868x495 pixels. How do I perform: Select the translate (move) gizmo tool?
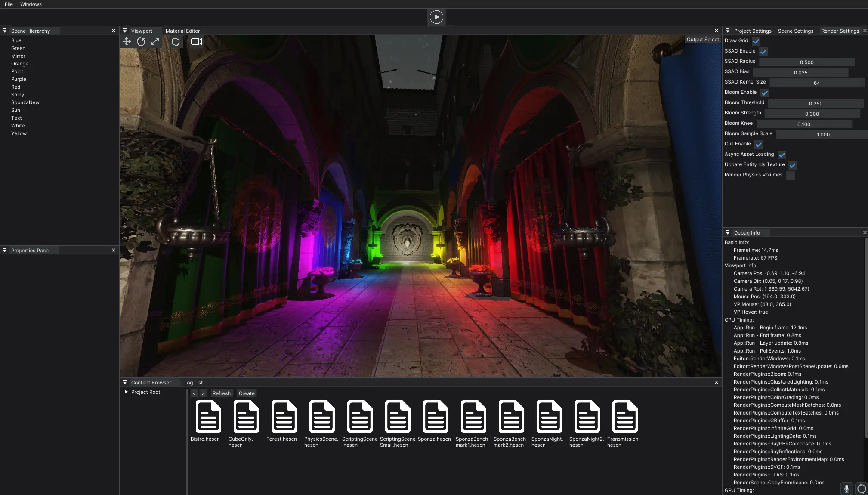point(127,42)
